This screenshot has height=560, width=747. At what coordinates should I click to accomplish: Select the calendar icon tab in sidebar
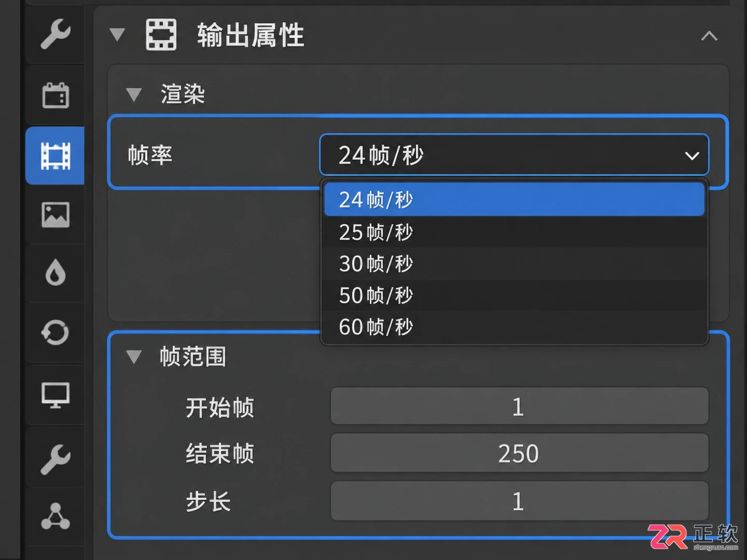tap(55, 95)
